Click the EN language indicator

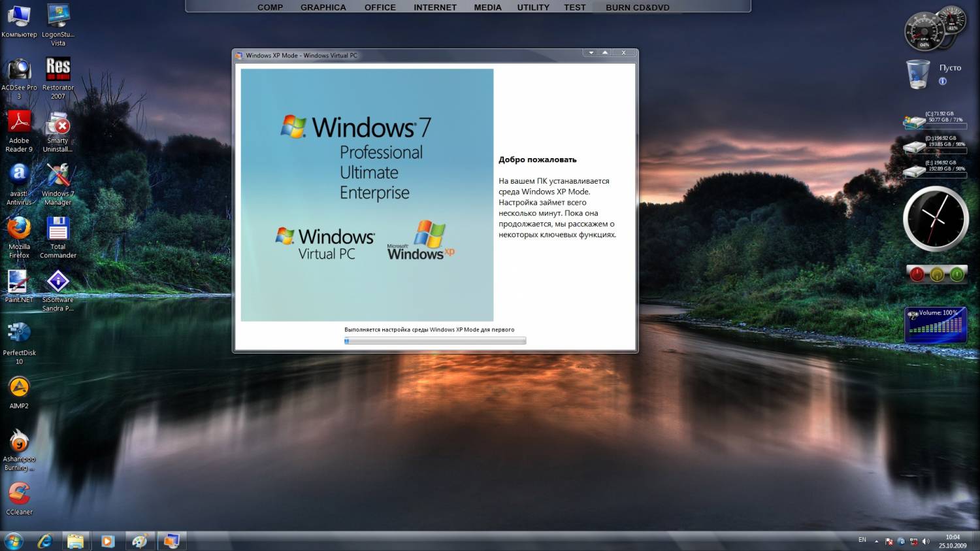click(862, 540)
